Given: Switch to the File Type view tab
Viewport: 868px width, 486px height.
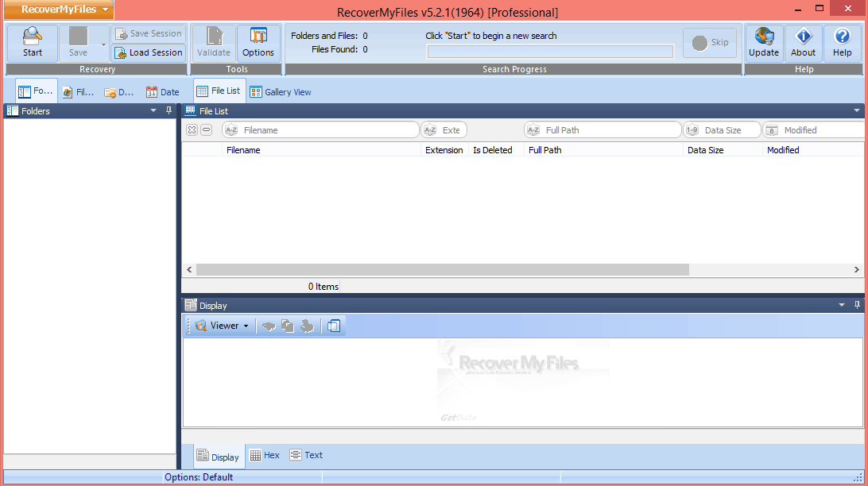Looking at the screenshot, I should [78, 92].
